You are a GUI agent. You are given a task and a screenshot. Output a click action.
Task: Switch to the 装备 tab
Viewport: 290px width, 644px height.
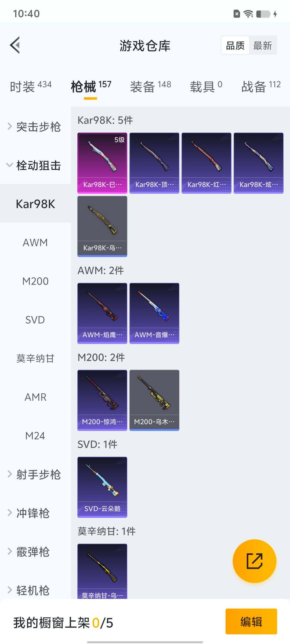click(x=150, y=86)
